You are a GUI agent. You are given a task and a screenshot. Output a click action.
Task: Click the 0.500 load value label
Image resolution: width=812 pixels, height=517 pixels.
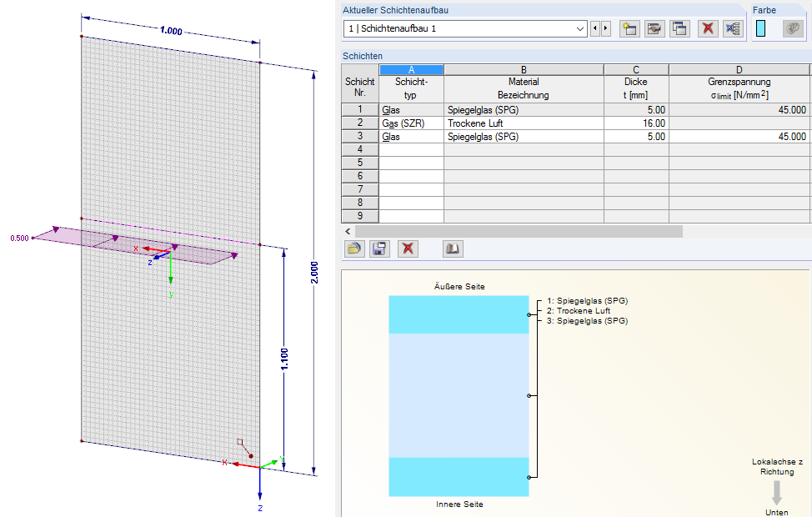[20, 238]
